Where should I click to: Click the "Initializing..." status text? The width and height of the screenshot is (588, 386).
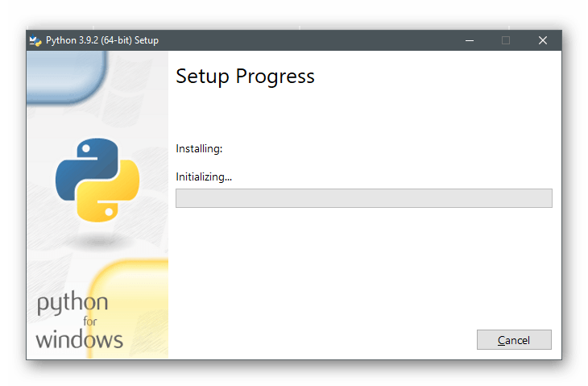[x=204, y=176]
